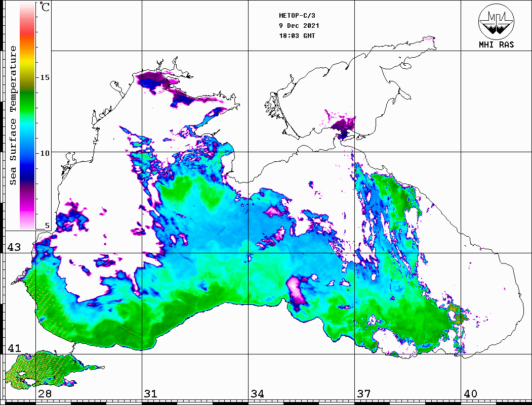Click the 'Sea Surface Temperature' vertical label
The height and width of the screenshot is (405, 532).
coord(13,115)
